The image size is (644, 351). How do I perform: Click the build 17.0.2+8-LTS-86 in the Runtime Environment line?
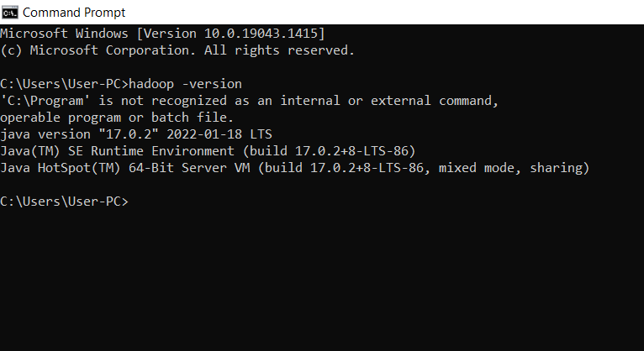point(329,151)
